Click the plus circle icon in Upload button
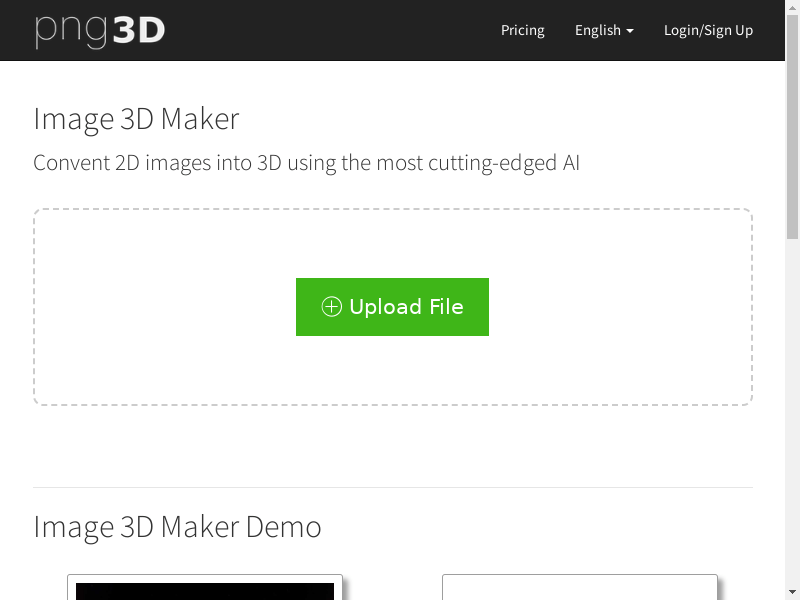The height and width of the screenshot is (600, 800). point(331,307)
